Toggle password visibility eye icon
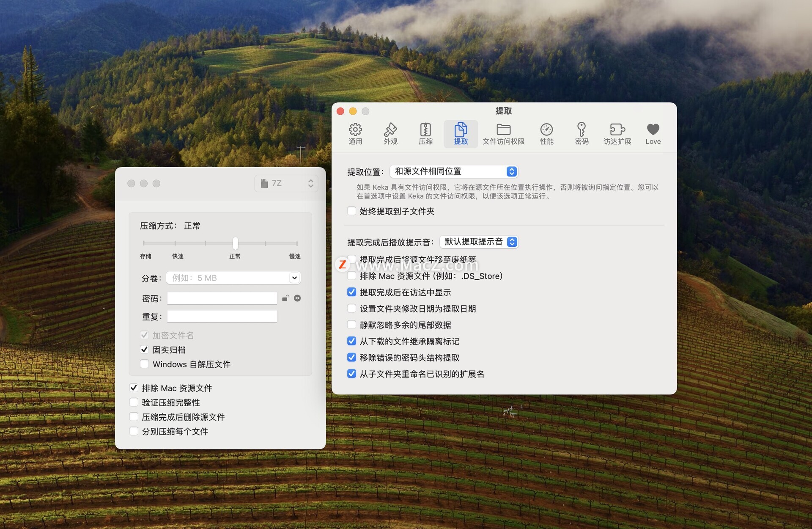The width and height of the screenshot is (812, 529). pos(297,298)
